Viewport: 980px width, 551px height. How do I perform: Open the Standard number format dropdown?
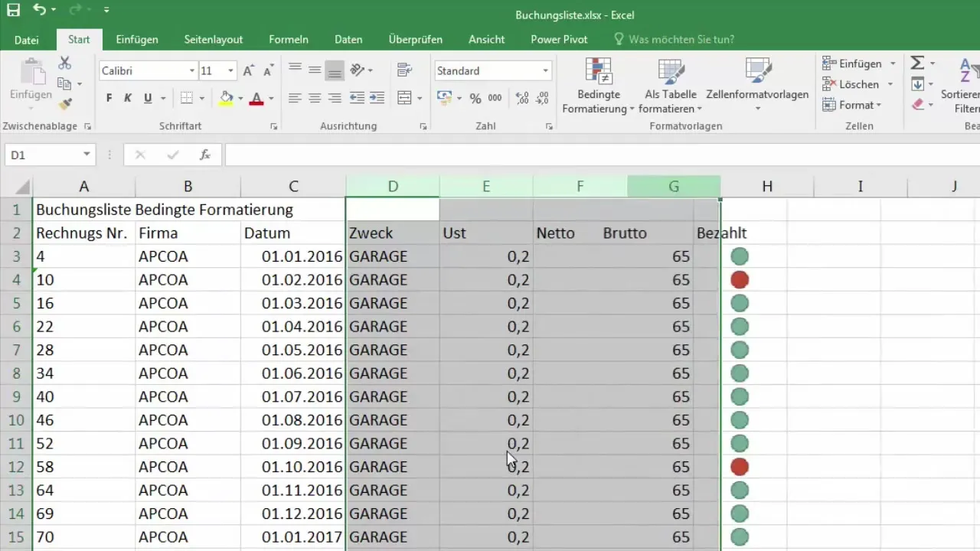pyautogui.click(x=545, y=70)
